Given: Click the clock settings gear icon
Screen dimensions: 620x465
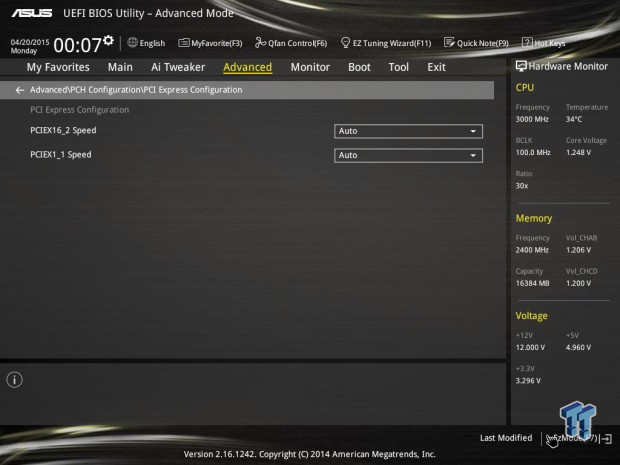Looking at the screenshot, I should tap(108, 40).
